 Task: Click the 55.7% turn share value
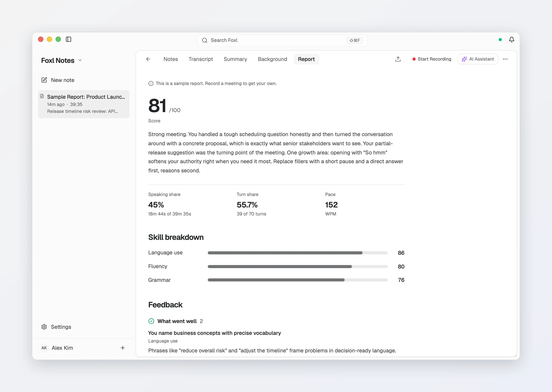[247, 205]
